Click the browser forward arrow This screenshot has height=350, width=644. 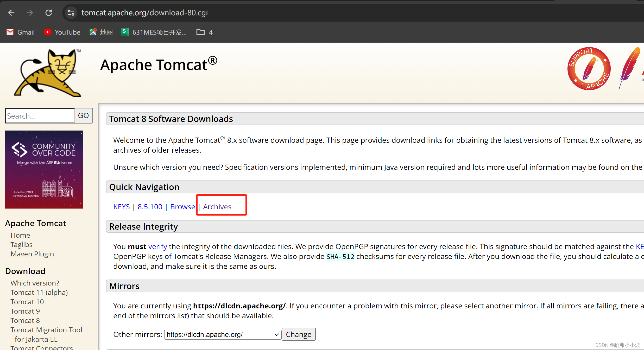30,12
